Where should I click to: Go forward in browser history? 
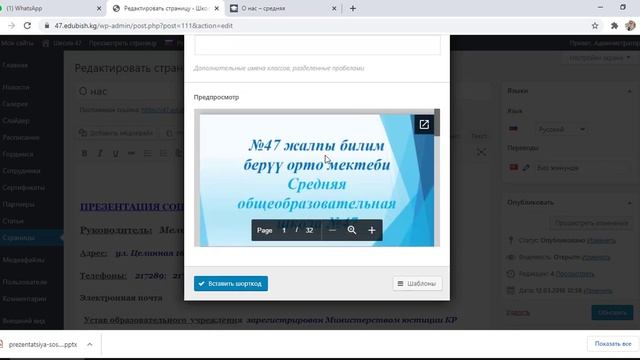11,26
